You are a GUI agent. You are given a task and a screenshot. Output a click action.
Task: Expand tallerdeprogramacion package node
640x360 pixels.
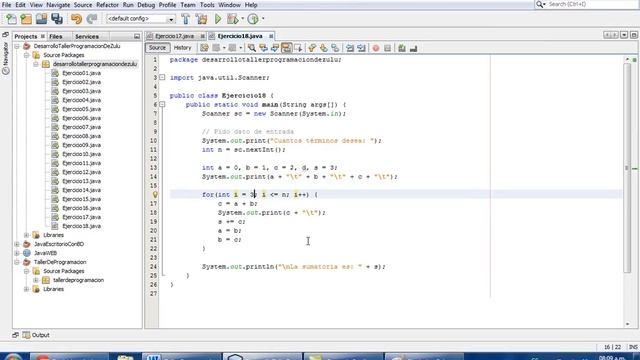(x=36, y=280)
